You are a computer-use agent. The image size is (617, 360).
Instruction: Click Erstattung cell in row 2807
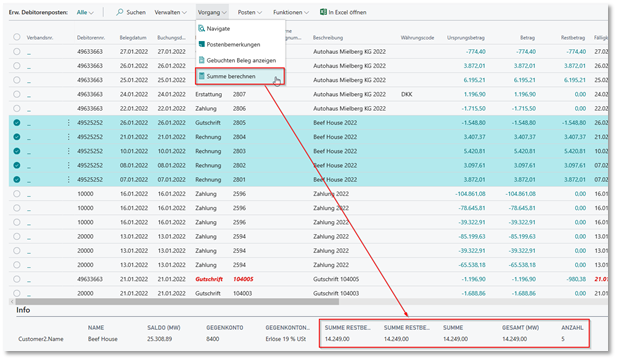(x=209, y=94)
